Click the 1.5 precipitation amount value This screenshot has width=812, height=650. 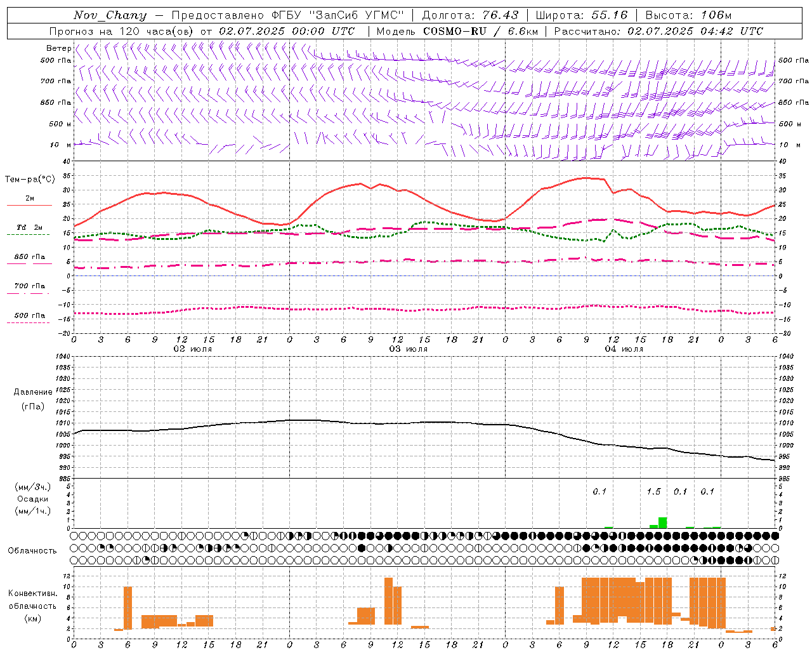[x=653, y=491]
